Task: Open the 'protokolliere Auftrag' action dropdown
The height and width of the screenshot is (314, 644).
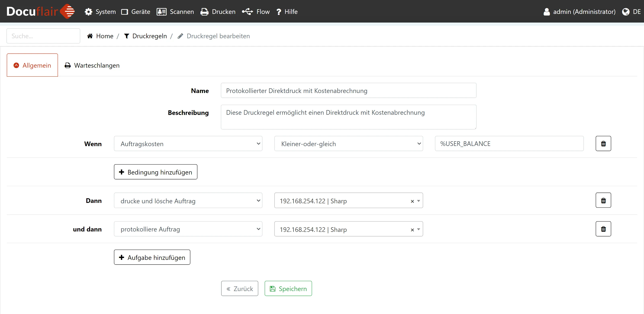Action: (188, 229)
